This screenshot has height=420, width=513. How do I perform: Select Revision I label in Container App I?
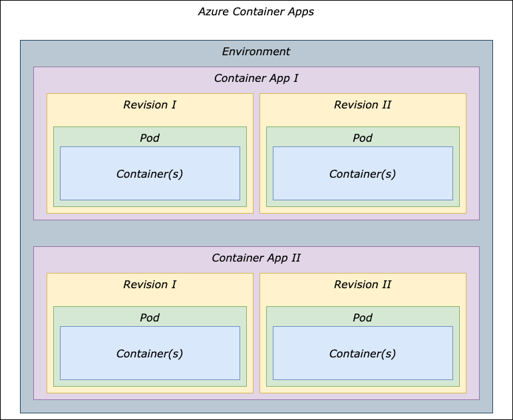point(150,105)
